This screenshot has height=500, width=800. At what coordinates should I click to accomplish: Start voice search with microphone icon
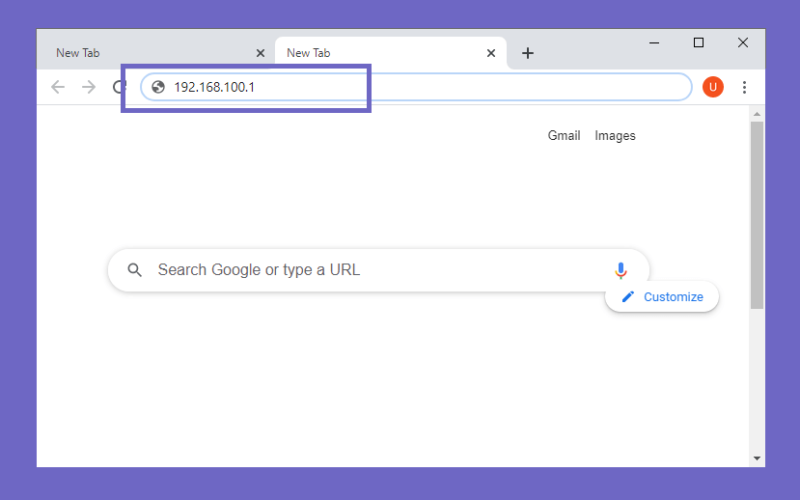click(x=620, y=270)
